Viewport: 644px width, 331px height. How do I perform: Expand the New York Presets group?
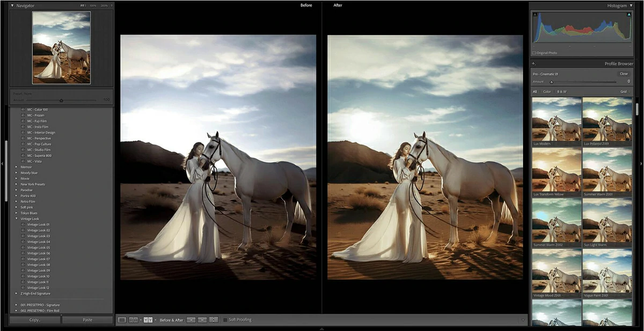pyautogui.click(x=16, y=184)
